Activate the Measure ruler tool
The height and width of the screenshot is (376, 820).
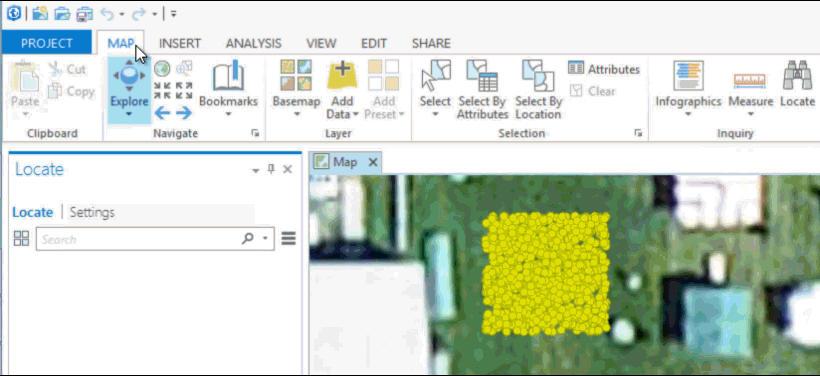click(x=749, y=80)
